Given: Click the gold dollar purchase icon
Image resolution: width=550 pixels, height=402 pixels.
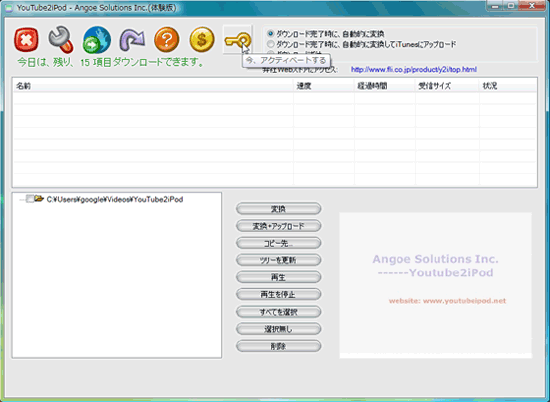Looking at the screenshot, I should pos(202,39).
